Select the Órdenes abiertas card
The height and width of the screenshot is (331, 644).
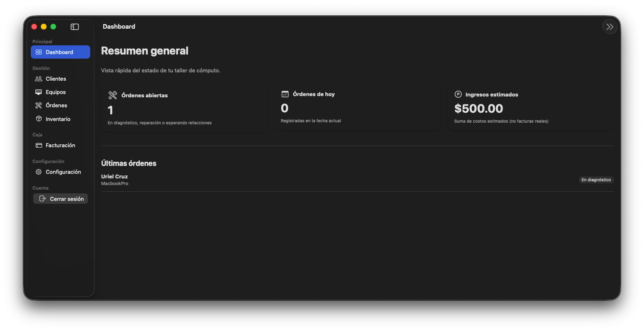pyautogui.click(x=184, y=109)
